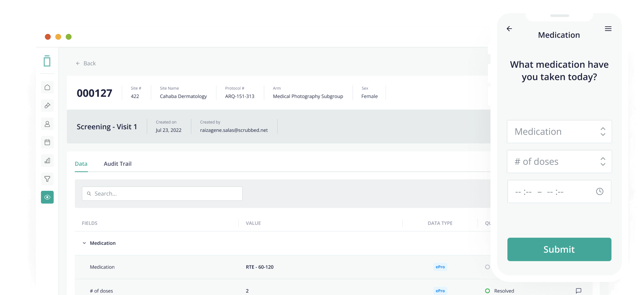This screenshot has width=644, height=295.
Task: Click the search magnifier icon
Action: 89,193
